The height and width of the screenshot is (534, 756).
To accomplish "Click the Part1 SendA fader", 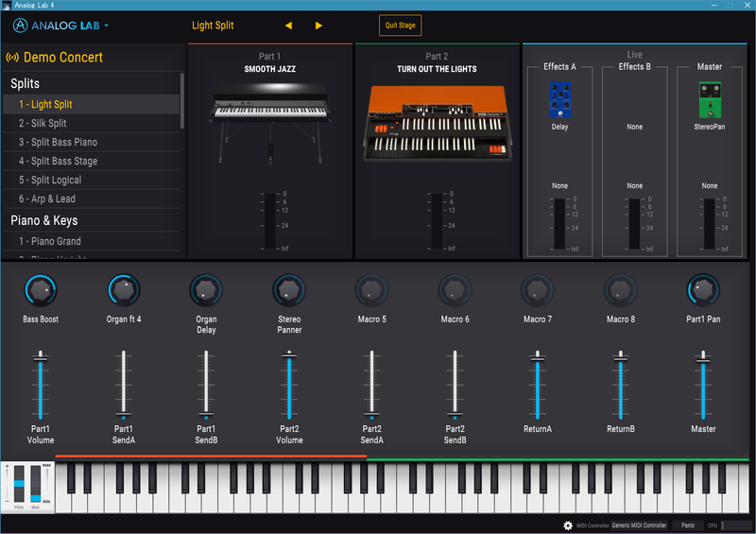I will pyautogui.click(x=124, y=385).
